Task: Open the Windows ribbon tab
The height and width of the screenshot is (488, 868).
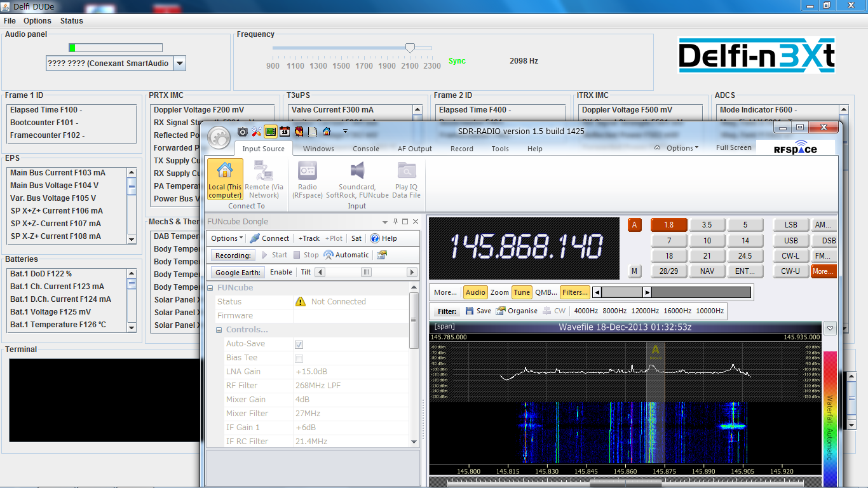Action: coord(318,149)
